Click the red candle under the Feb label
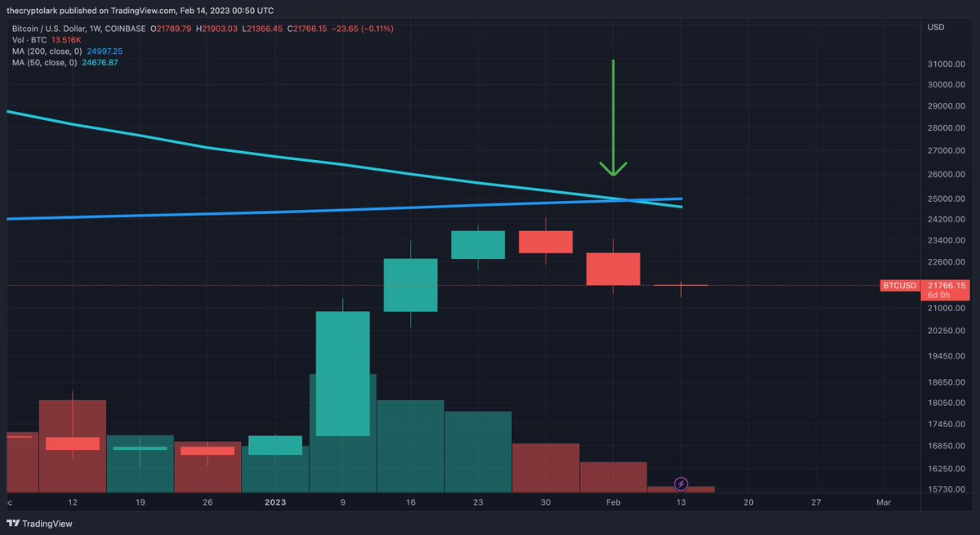The width and height of the screenshot is (980, 535). (613, 269)
